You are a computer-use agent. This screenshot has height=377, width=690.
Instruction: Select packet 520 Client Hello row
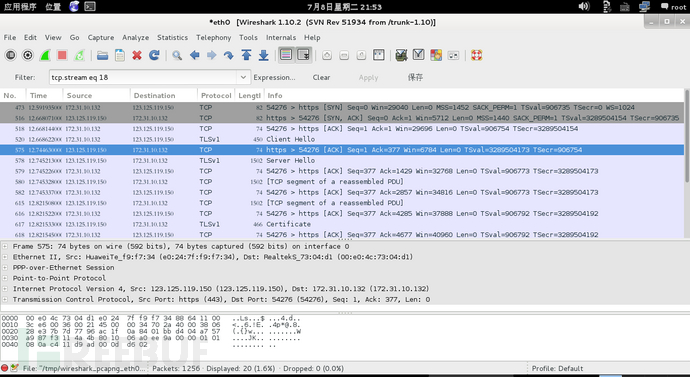(x=342, y=139)
